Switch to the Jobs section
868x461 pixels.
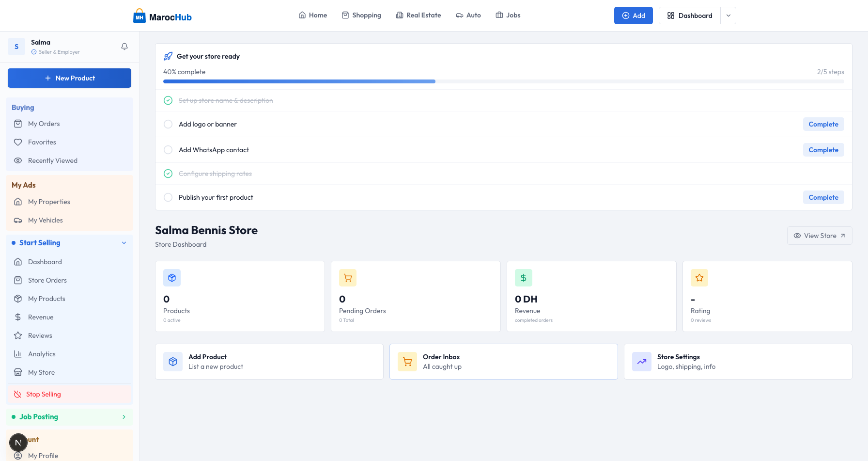click(508, 15)
